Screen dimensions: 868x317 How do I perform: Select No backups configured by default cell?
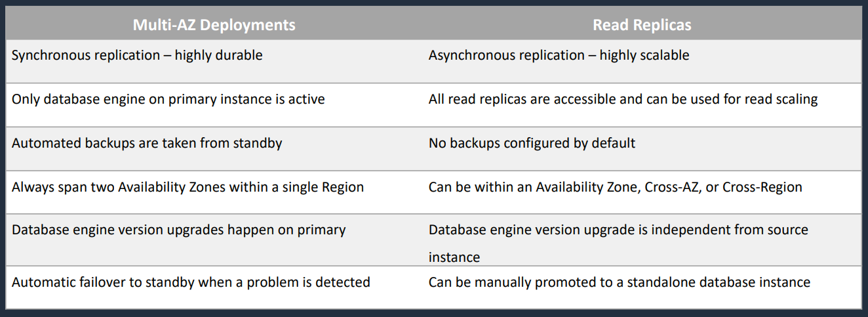(x=641, y=148)
